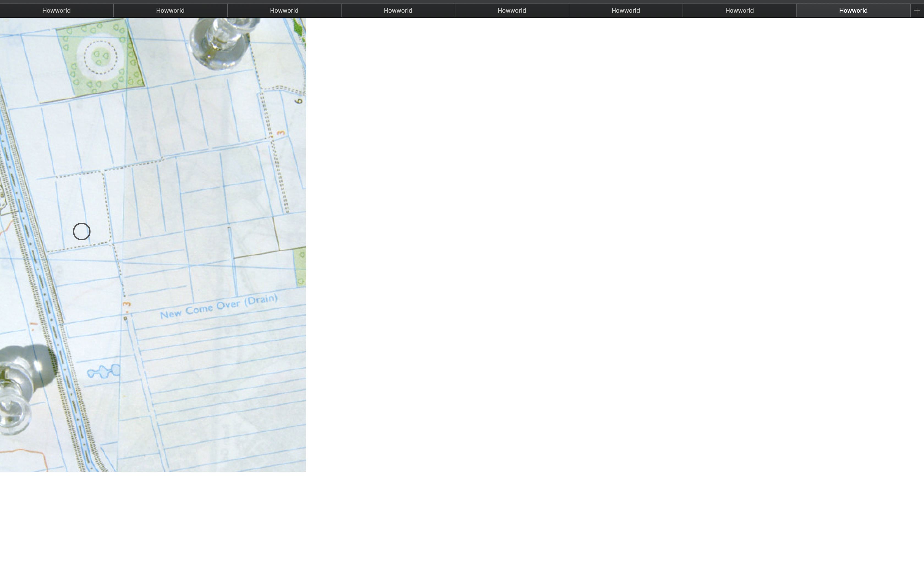Open the fourth Howworld tab
Viewport: 924px width, 561px height.
coord(398,10)
